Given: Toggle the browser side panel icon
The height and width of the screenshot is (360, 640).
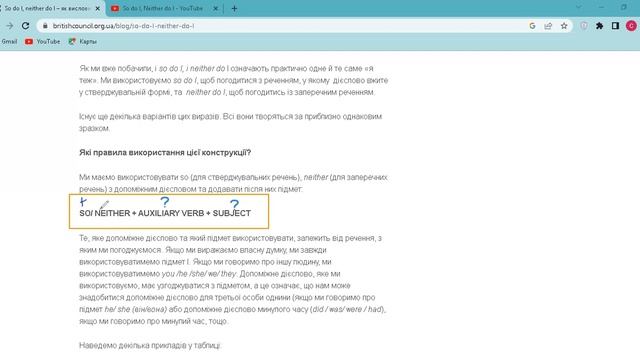Looking at the screenshot, I should [x=615, y=26].
